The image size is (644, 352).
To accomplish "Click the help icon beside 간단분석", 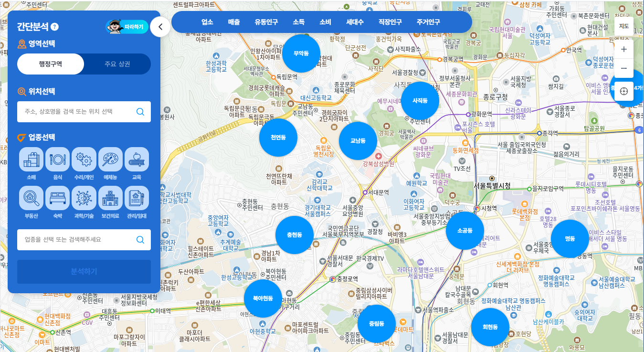I will click(55, 27).
